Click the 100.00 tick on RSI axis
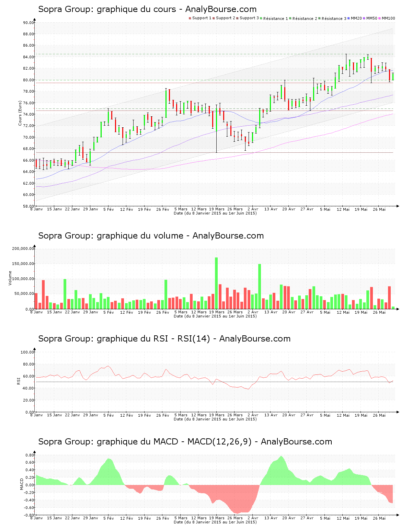 pyautogui.click(x=27, y=352)
